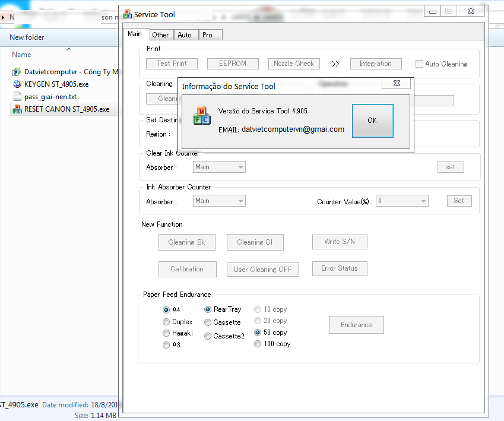504x421 pixels.
Task: Select the KEYGEN ST_4905.exe file icon
Action: tap(17, 84)
